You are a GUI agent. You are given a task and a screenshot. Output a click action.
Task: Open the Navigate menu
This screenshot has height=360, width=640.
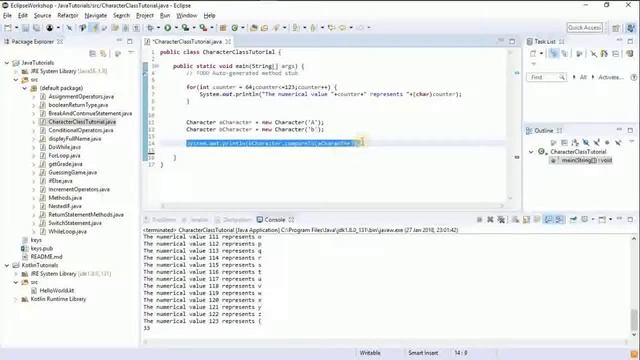point(96,16)
